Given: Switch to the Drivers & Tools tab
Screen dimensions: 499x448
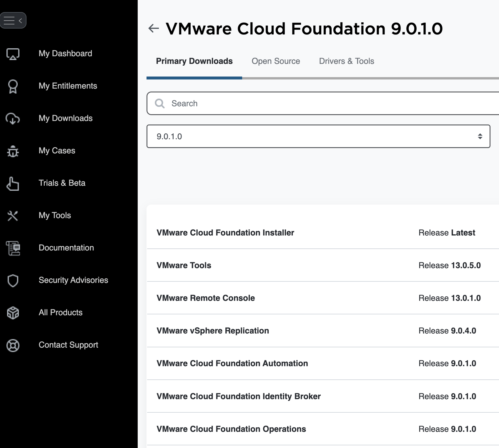Looking at the screenshot, I should 346,61.
